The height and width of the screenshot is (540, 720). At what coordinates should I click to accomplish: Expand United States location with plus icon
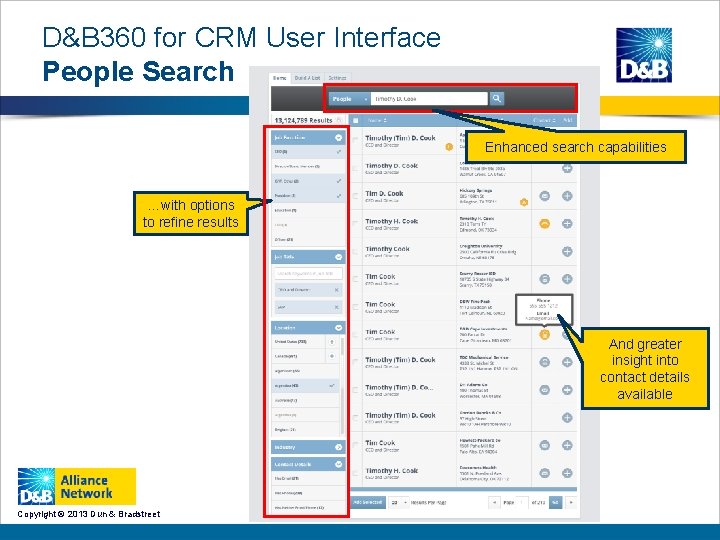(x=332, y=342)
